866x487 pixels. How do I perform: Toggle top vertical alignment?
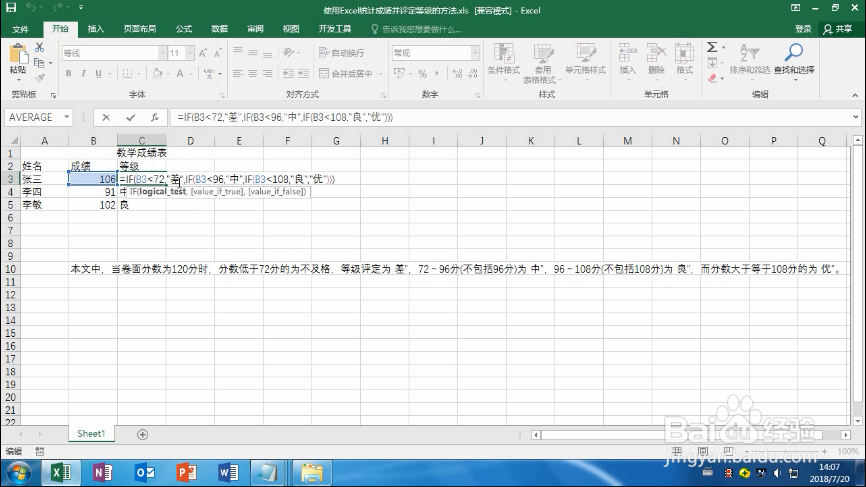(x=237, y=52)
